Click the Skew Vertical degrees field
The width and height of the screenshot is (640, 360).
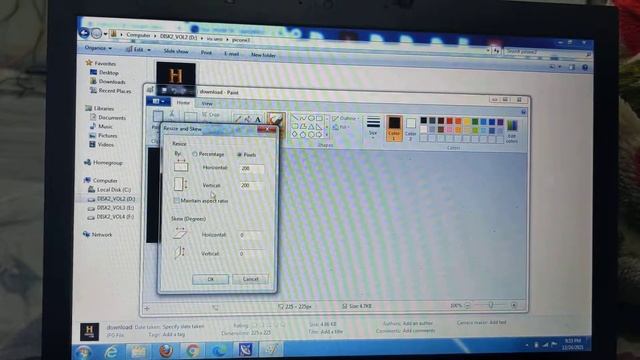click(x=250, y=253)
